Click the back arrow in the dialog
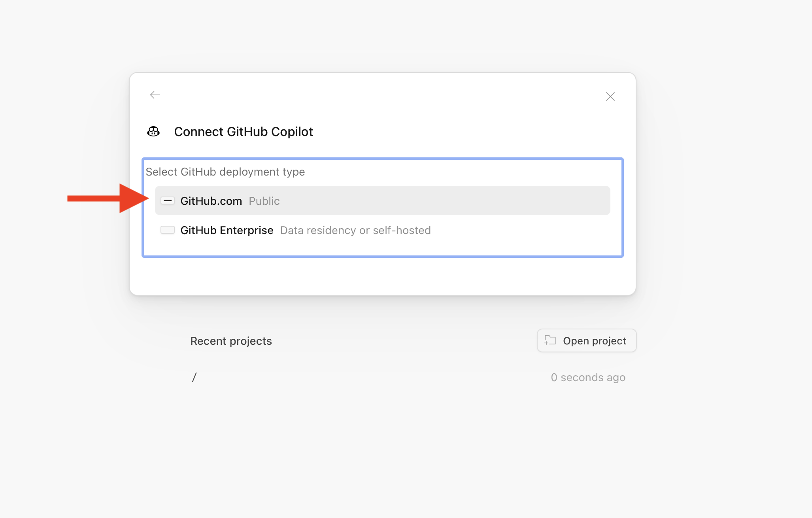 tap(155, 95)
